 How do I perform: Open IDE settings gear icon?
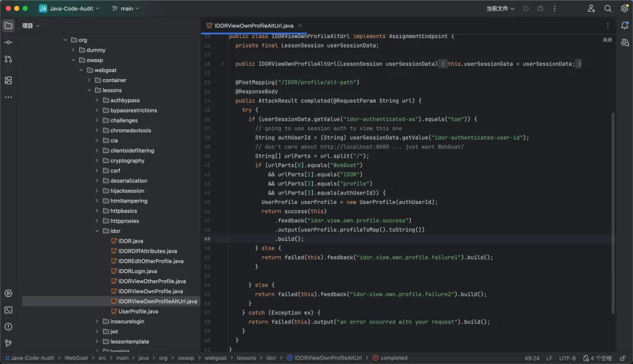pyautogui.click(x=624, y=9)
